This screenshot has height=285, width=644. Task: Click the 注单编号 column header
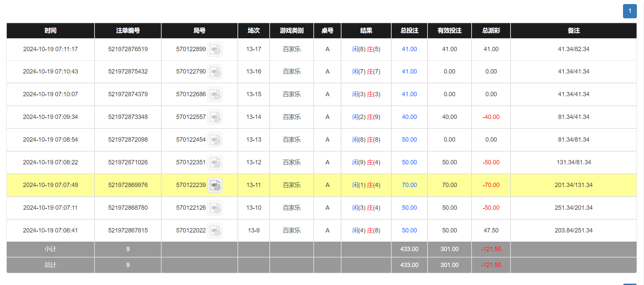point(128,30)
